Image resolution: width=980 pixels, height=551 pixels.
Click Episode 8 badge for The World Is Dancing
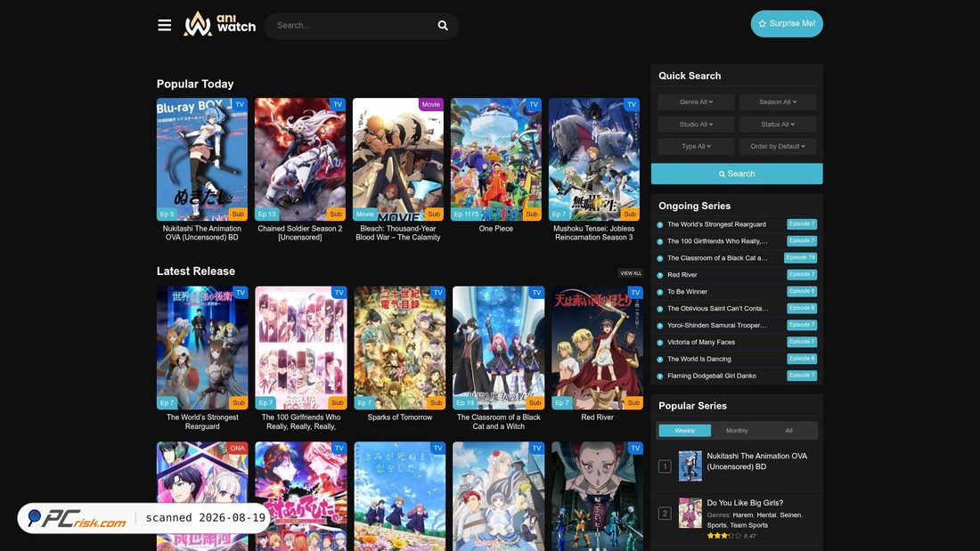point(802,359)
